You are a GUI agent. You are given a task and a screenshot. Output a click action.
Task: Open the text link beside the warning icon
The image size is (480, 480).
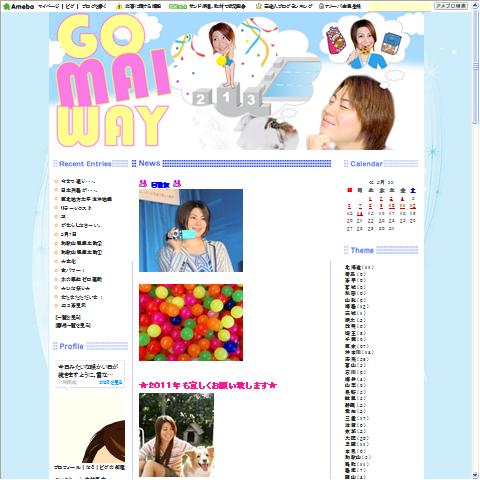(x=143, y=6)
